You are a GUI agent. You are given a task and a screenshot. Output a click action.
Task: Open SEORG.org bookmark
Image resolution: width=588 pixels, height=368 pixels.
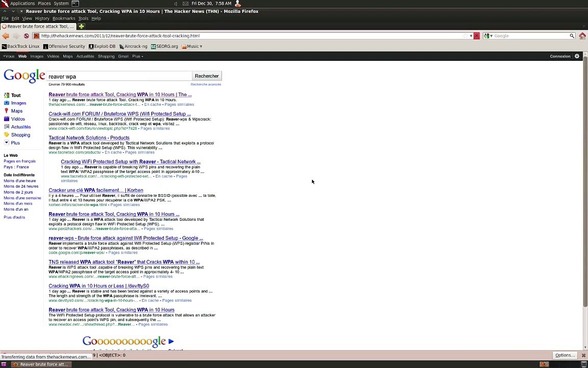click(x=164, y=47)
